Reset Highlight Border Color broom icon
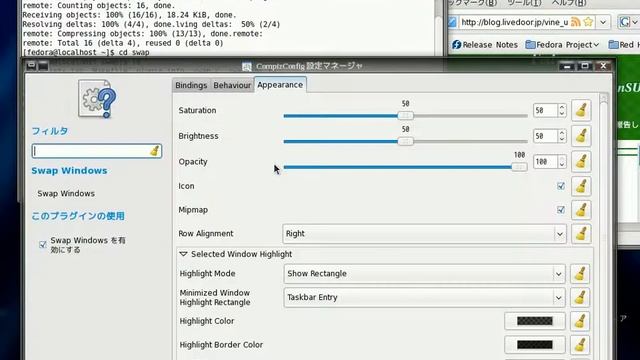The height and width of the screenshot is (360, 640). tap(580, 345)
